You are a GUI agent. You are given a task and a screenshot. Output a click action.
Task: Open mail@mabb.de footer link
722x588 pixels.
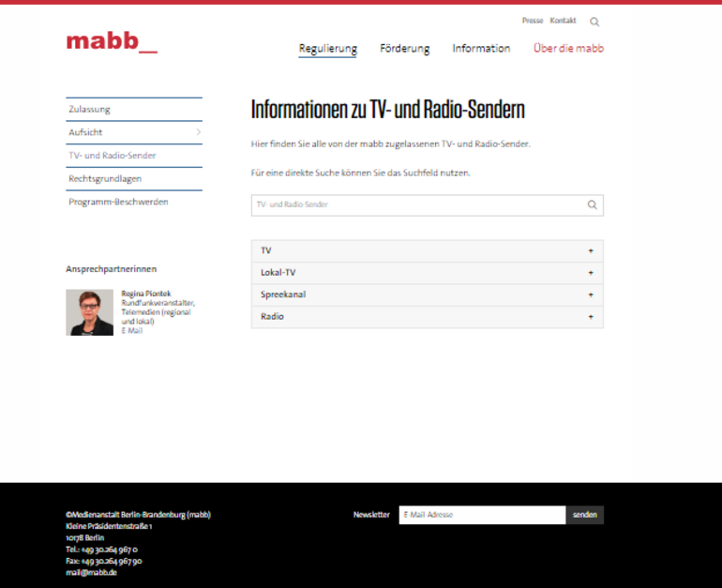(91, 572)
